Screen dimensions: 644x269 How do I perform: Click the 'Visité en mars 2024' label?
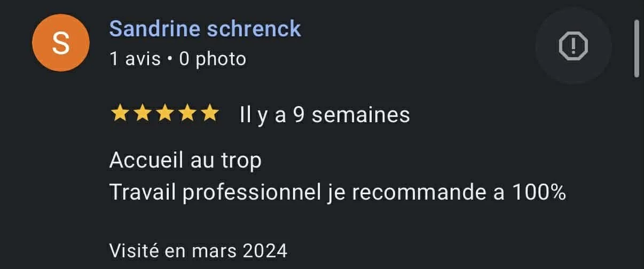[199, 250]
